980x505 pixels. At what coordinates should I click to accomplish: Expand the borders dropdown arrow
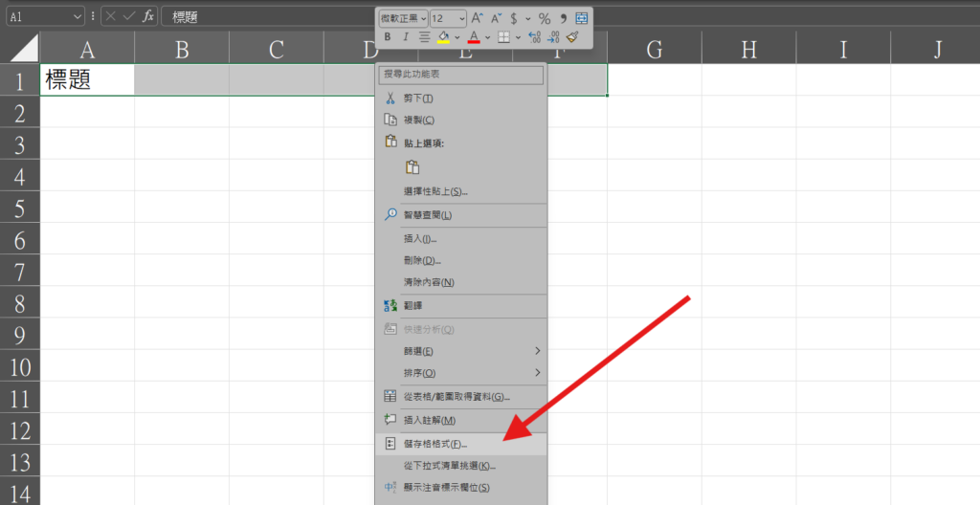coord(518,37)
